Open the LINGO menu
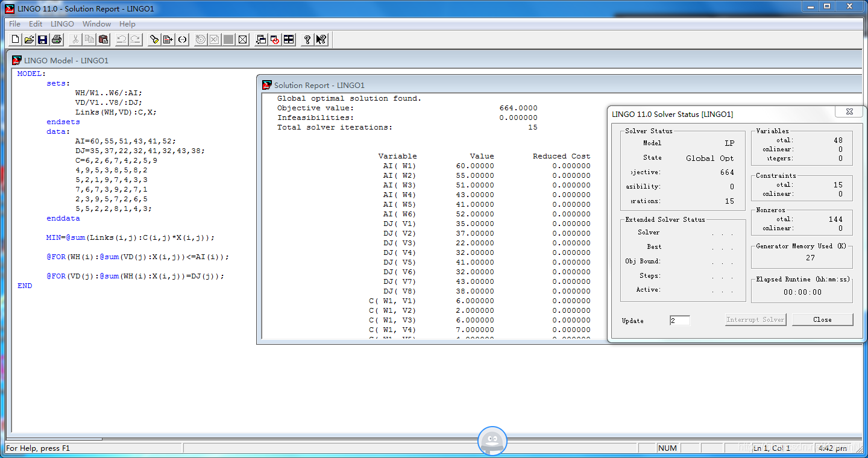This screenshot has width=868, height=458. [x=62, y=24]
